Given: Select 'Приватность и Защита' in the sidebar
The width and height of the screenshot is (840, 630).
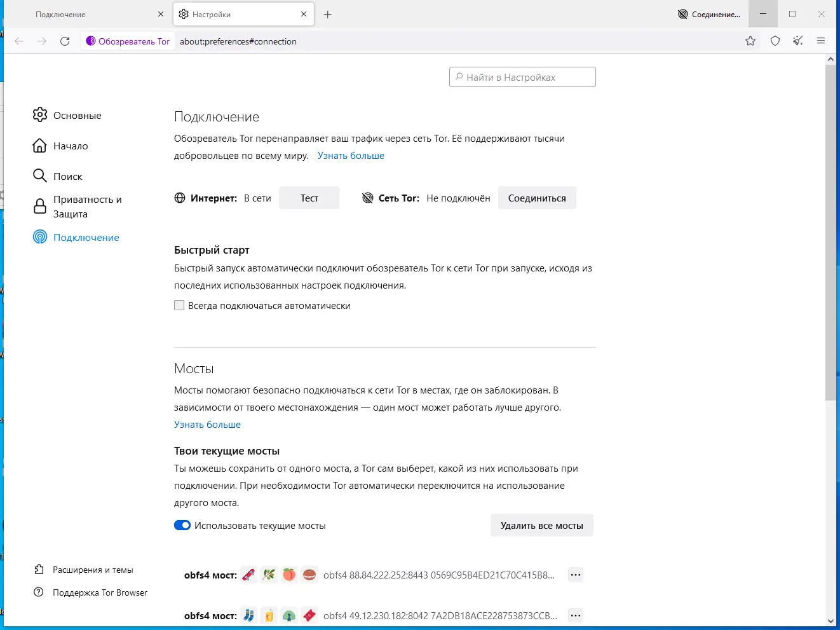Looking at the screenshot, I should [x=78, y=207].
